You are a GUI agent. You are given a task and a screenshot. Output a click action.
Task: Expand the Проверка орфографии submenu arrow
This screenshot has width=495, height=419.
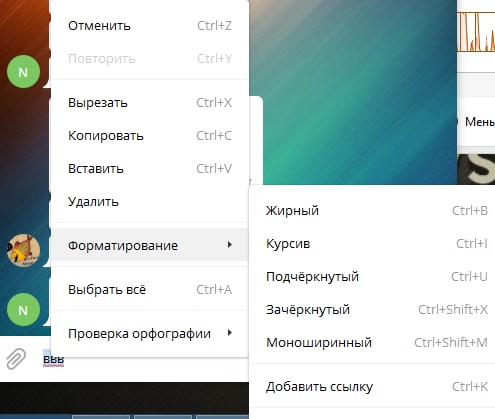(x=229, y=333)
